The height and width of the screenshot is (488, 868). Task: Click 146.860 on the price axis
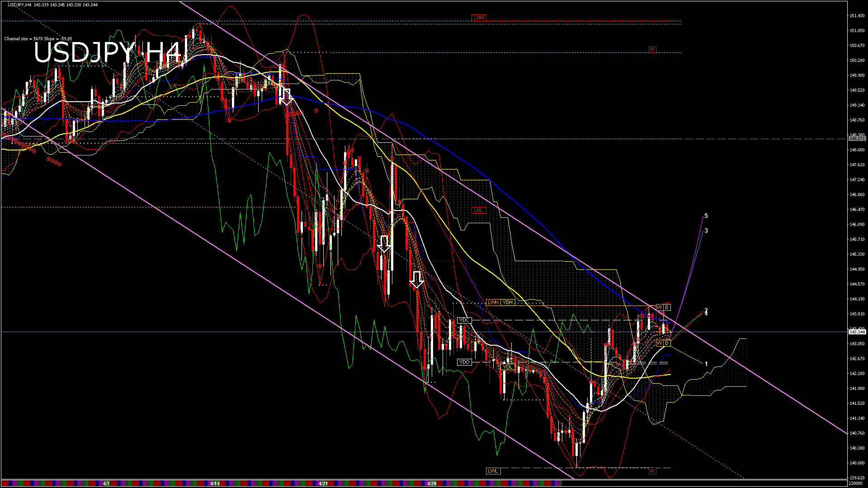point(857,195)
